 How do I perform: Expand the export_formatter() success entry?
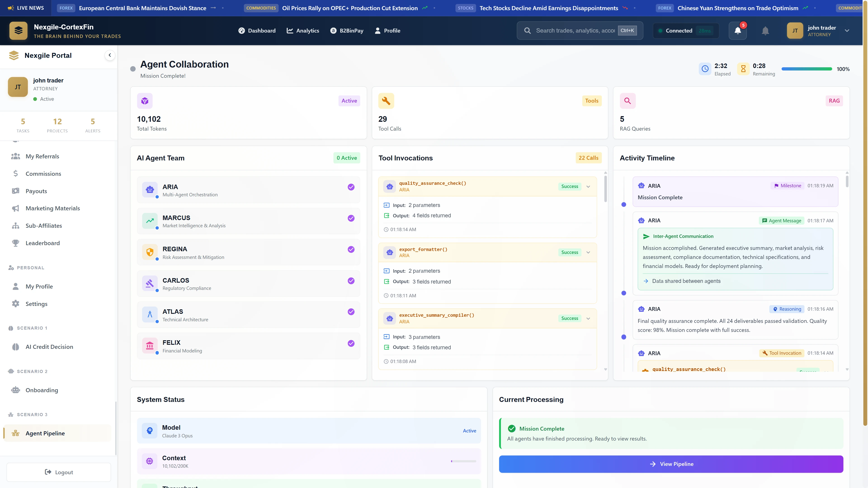pyautogui.click(x=588, y=252)
